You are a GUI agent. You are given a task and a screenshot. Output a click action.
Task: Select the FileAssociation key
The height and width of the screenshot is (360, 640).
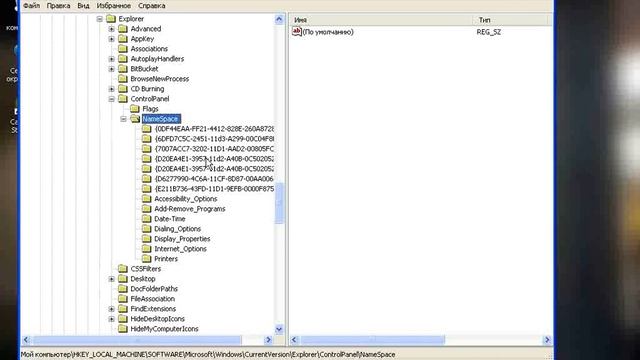tap(153, 299)
